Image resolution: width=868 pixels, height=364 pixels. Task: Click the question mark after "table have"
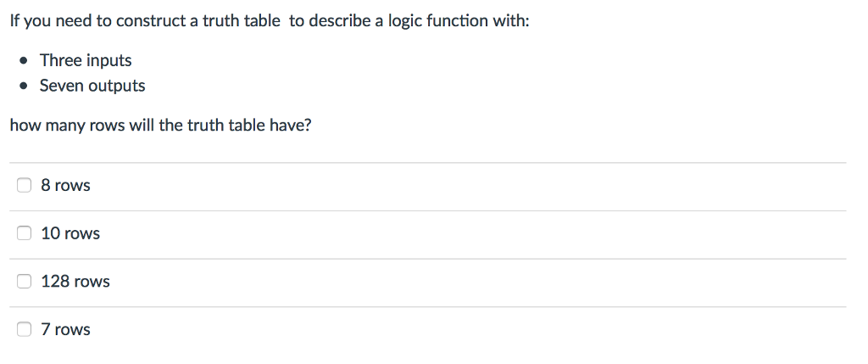(x=308, y=126)
